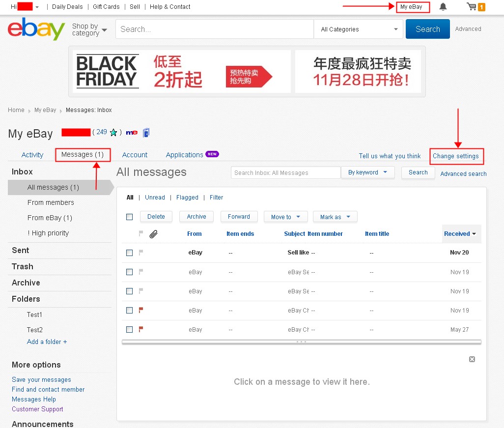Click the inbox Search button
The height and width of the screenshot is (428, 504).
418,172
